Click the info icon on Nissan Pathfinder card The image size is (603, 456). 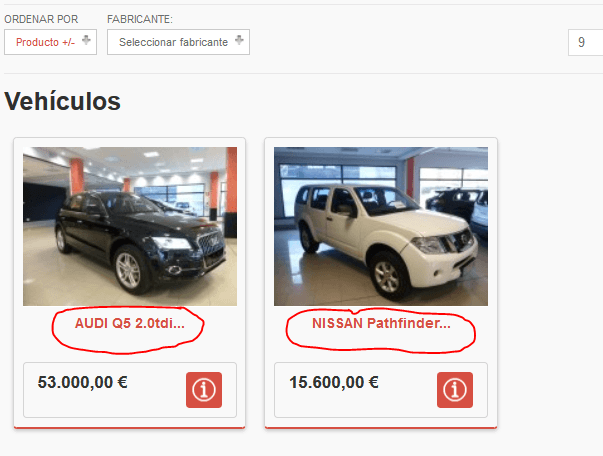pyautogui.click(x=455, y=389)
